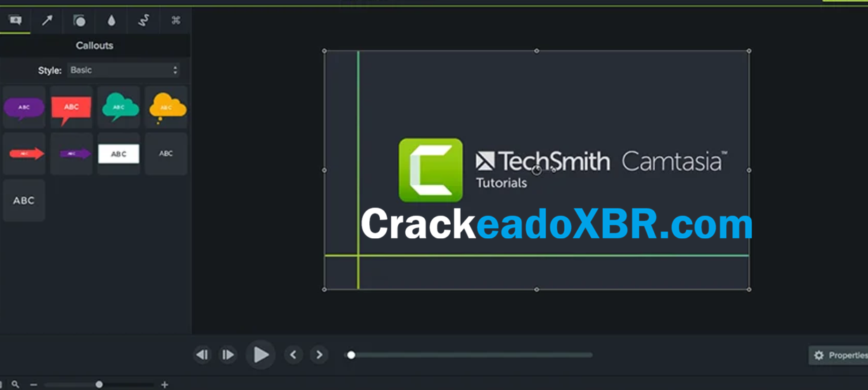
Task: Choose the white rectangle ABC callout
Action: tap(118, 154)
